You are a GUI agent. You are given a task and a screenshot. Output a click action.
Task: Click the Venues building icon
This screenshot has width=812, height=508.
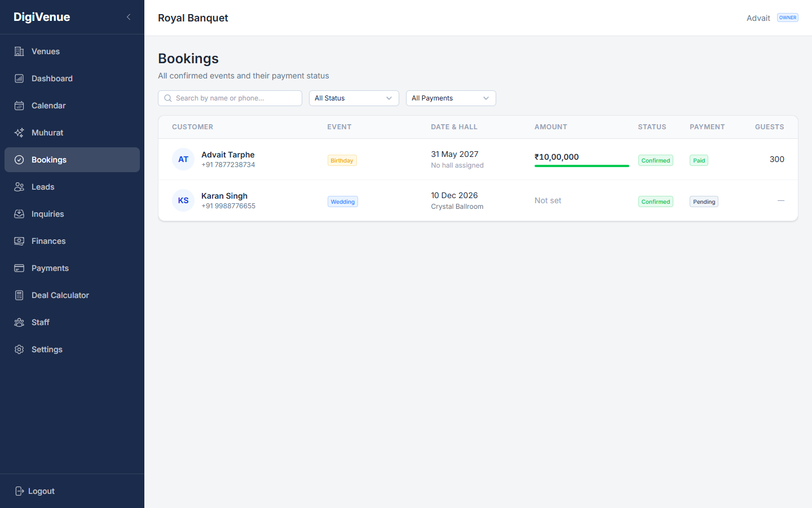click(19, 51)
